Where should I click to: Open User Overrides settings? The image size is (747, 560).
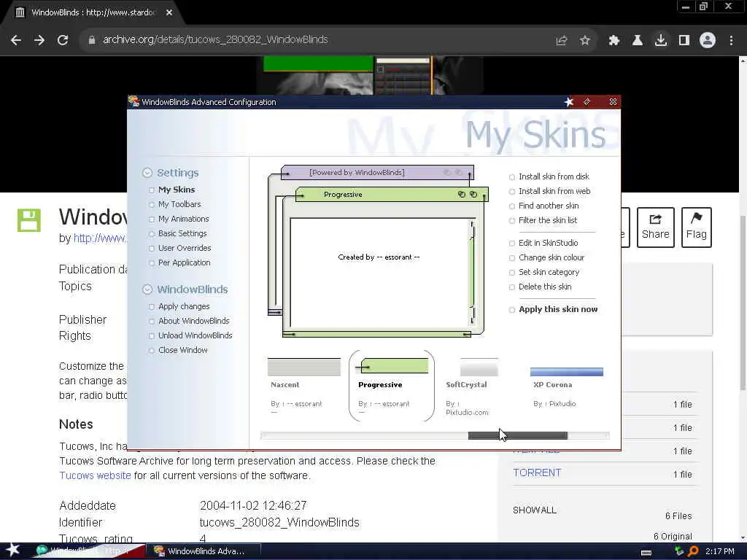(x=185, y=248)
